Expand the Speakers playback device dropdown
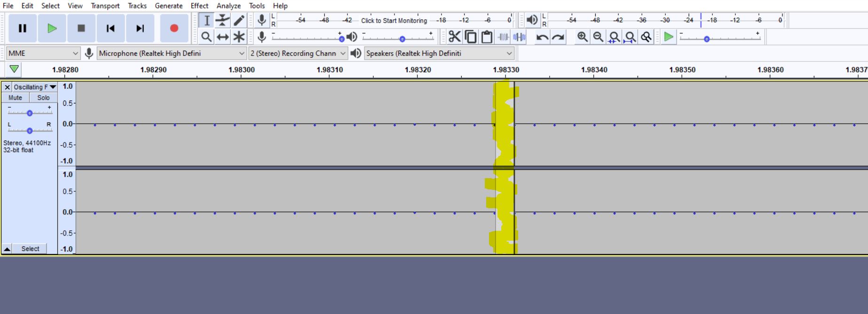 439,53
